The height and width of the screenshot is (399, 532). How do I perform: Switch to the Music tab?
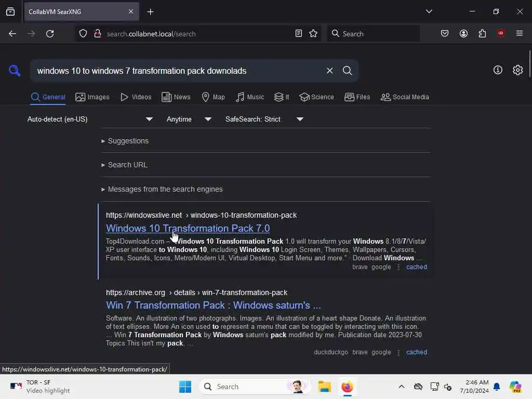tap(250, 97)
